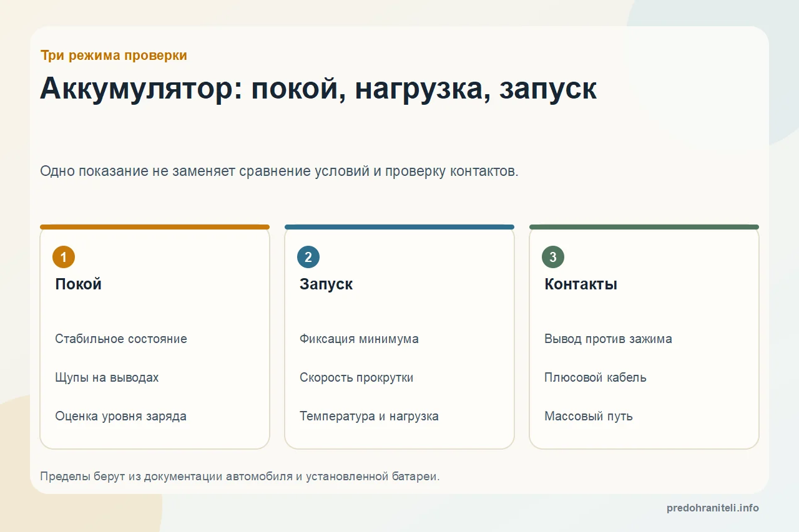Image resolution: width=799 pixels, height=532 pixels.
Task: Click 'Скорость прокрутки' list item
Action: (x=356, y=378)
